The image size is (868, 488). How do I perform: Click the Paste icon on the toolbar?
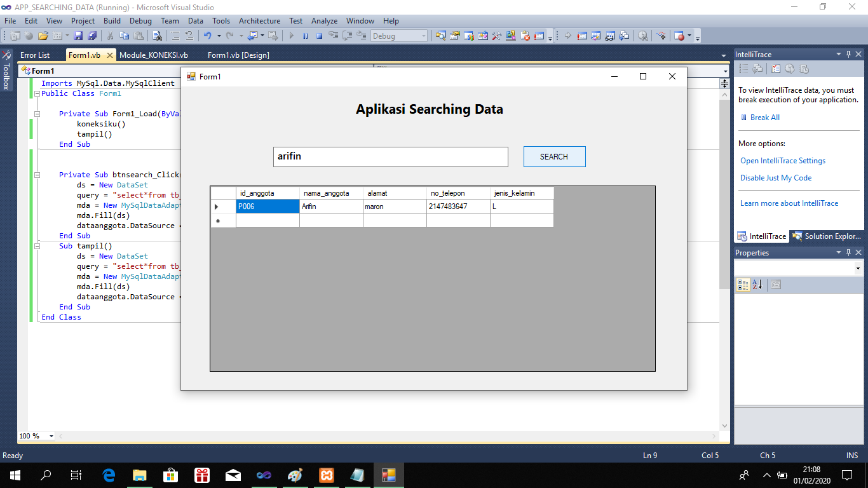pyautogui.click(x=140, y=36)
